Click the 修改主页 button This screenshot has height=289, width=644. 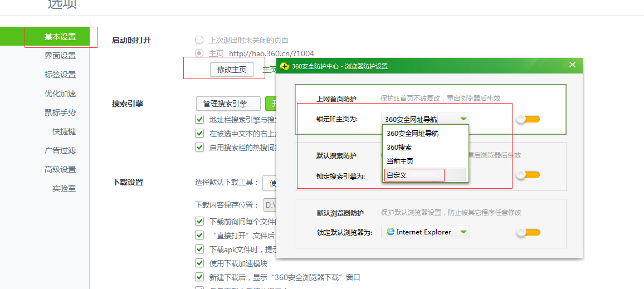pos(232,70)
